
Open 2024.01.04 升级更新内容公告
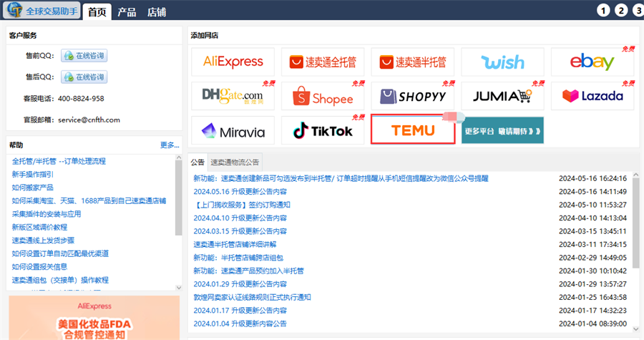240,324
